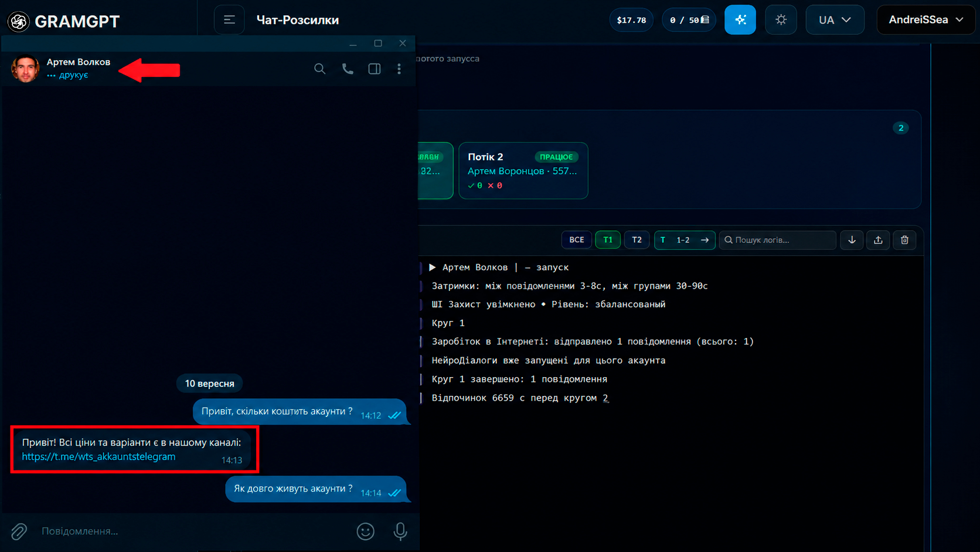This screenshot has height=552, width=980.
Task: Click the 10 вересня date chip
Action: click(210, 384)
